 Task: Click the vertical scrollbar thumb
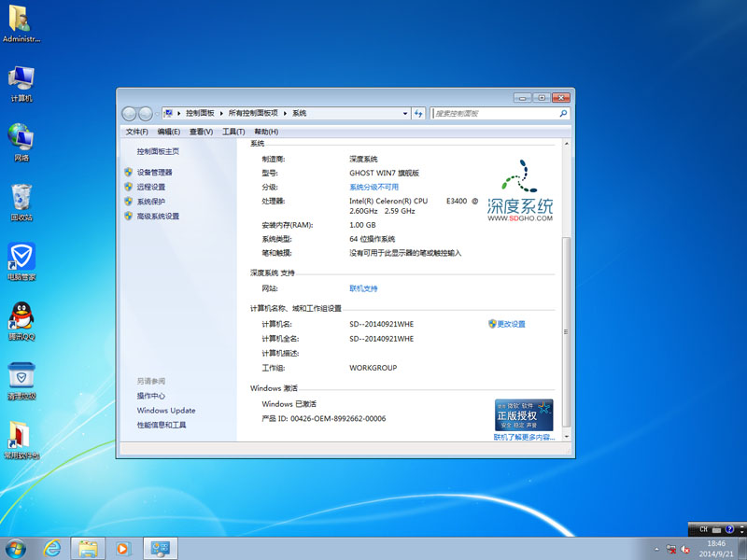pyautogui.click(x=567, y=331)
